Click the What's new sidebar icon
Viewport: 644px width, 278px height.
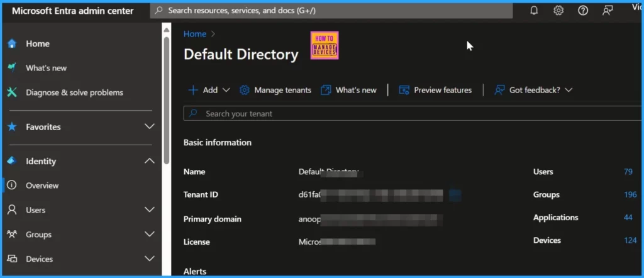12,68
